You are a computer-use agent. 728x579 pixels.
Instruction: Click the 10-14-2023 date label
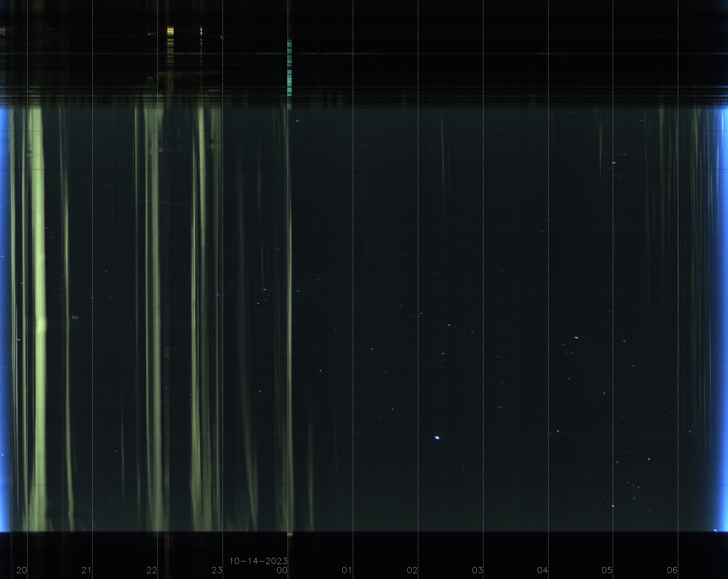[x=258, y=561]
